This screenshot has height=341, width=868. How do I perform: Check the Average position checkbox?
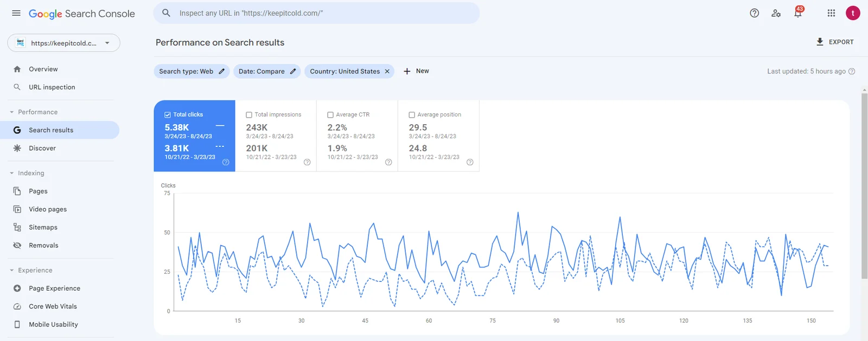coord(412,114)
